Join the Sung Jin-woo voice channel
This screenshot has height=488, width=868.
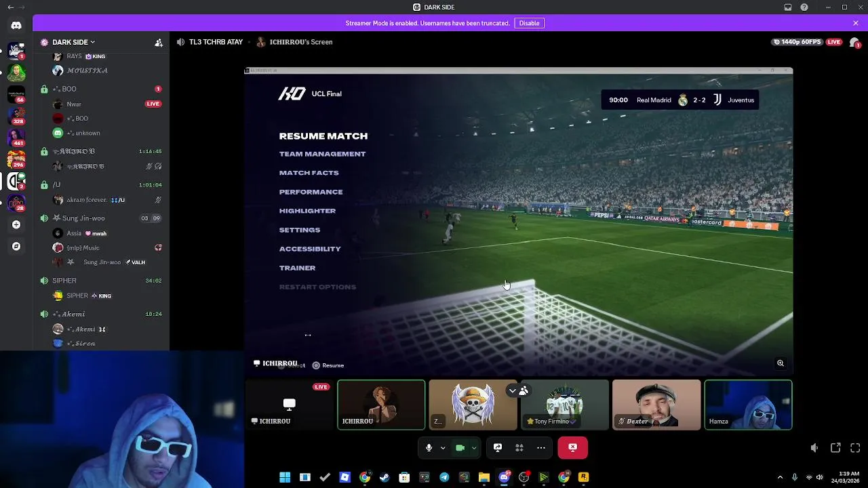(102, 218)
